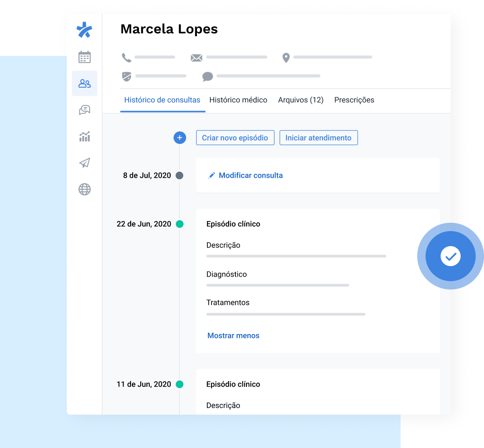Switch to the Histórico médico tab
Image resolution: width=484 pixels, height=448 pixels.
tap(238, 100)
